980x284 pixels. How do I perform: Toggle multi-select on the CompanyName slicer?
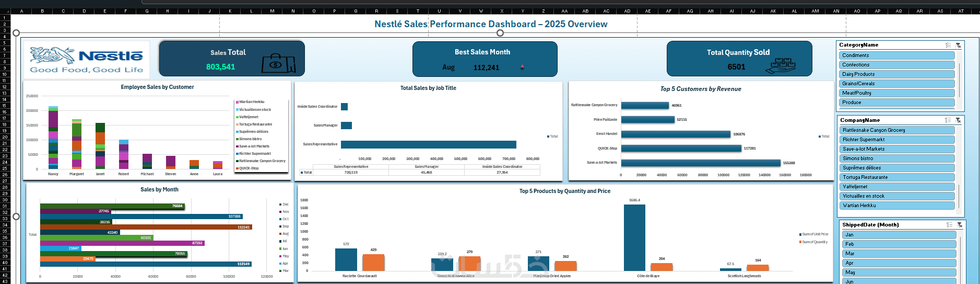tap(948, 120)
